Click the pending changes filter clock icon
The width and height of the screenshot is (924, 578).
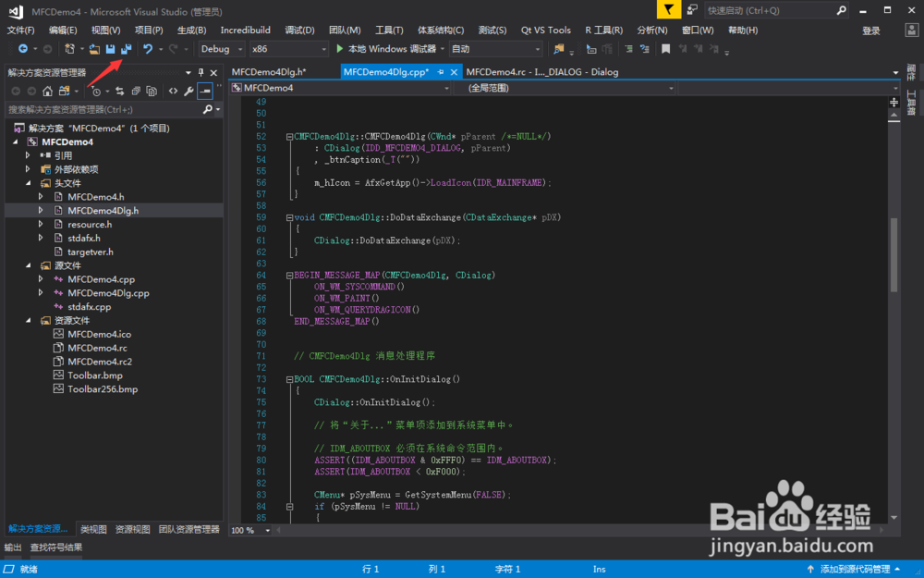pyautogui.click(x=96, y=91)
